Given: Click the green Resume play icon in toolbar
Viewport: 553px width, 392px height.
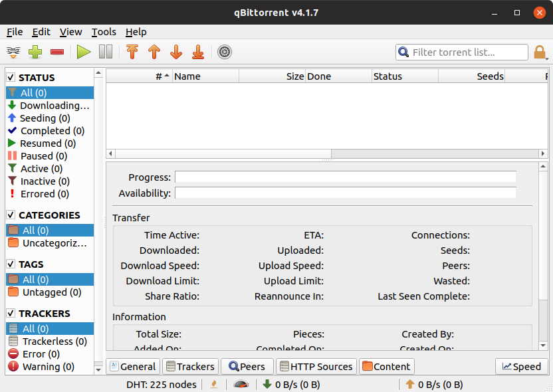Looking at the screenshot, I should [84, 52].
